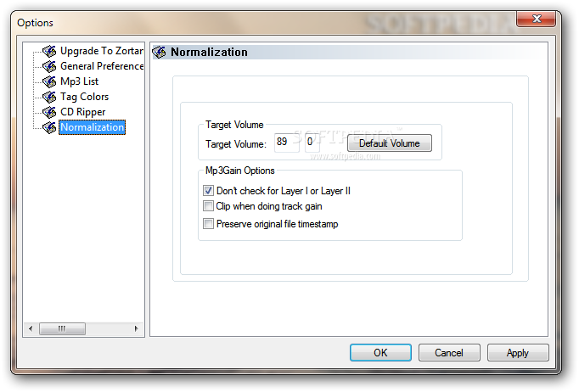Click the Apply button
The image size is (579, 392).
pyautogui.click(x=518, y=353)
